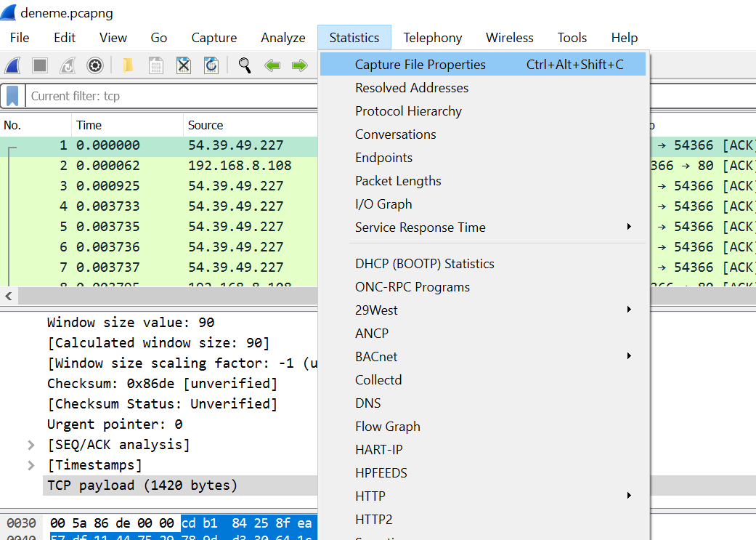Select HTTP2 statistics entry
The height and width of the screenshot is (540, 756).
coord(483,519)
